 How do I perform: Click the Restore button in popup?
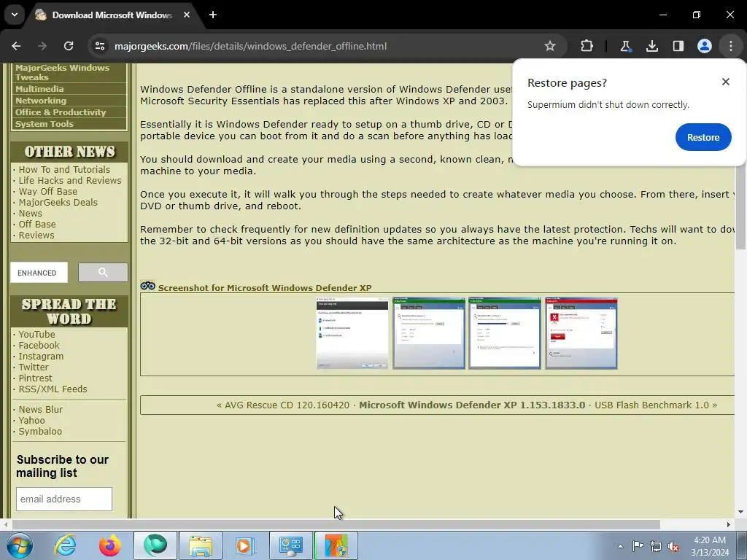coord(703,137)
